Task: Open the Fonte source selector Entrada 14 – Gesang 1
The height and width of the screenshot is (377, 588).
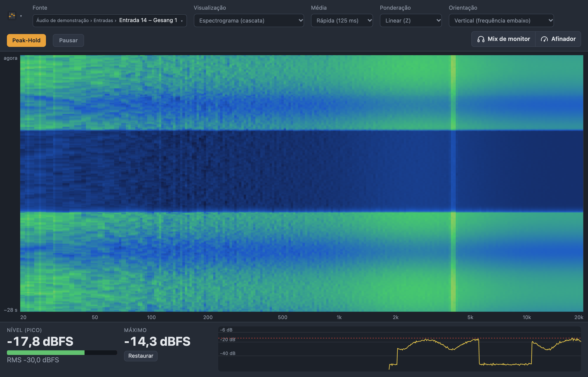Action: [110, 21]
